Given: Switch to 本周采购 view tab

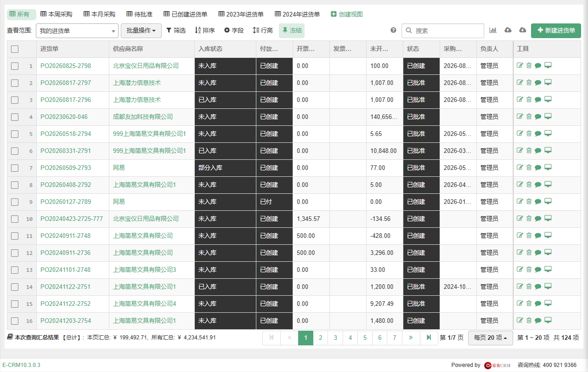Looking at the screenshot, I should click(57, 14).
